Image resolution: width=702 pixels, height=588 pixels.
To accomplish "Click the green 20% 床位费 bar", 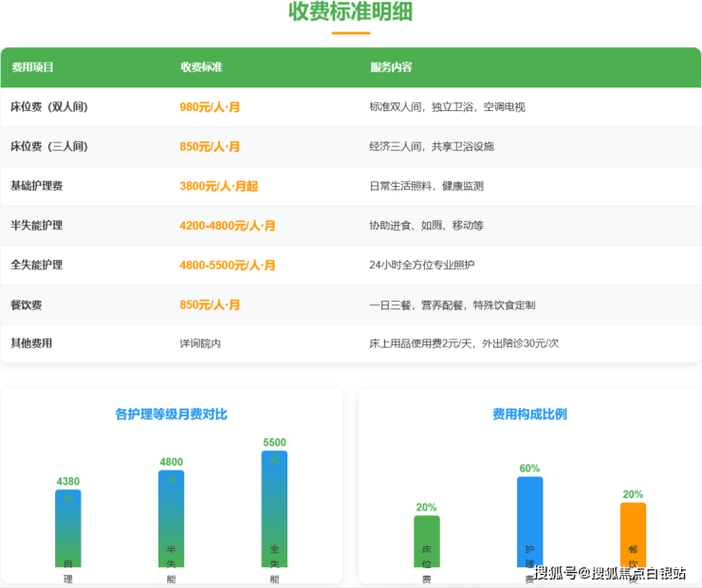I will click(x=426, y=541).
